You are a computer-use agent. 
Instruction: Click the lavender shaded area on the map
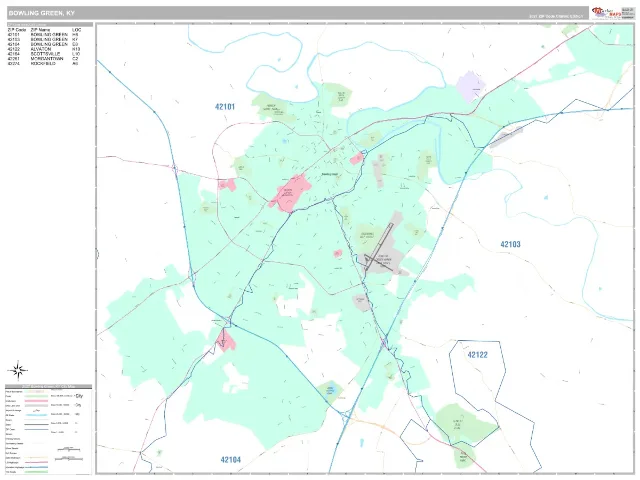pos(471,87)
